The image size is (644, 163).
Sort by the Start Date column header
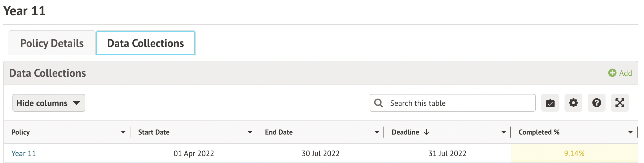click(x=154, y=132)
